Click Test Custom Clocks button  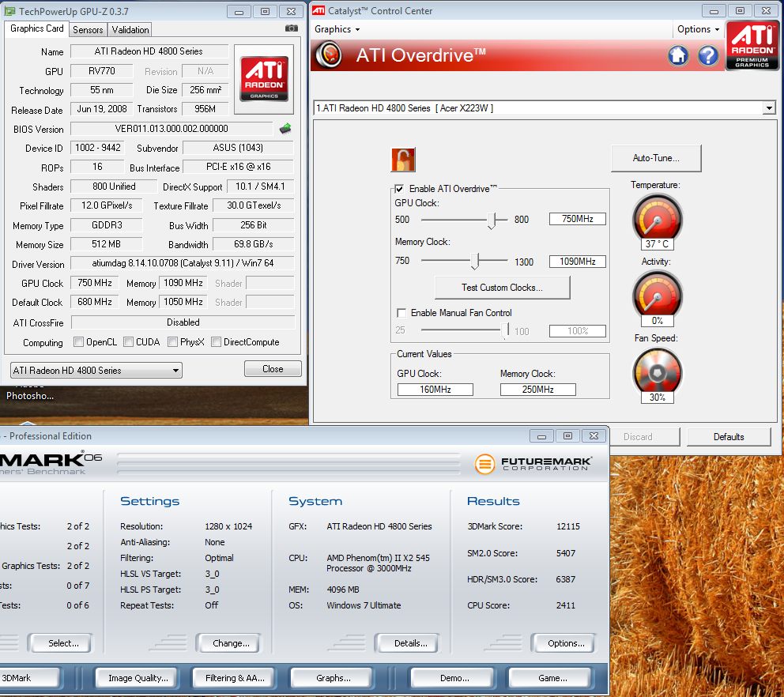point(502,288)
